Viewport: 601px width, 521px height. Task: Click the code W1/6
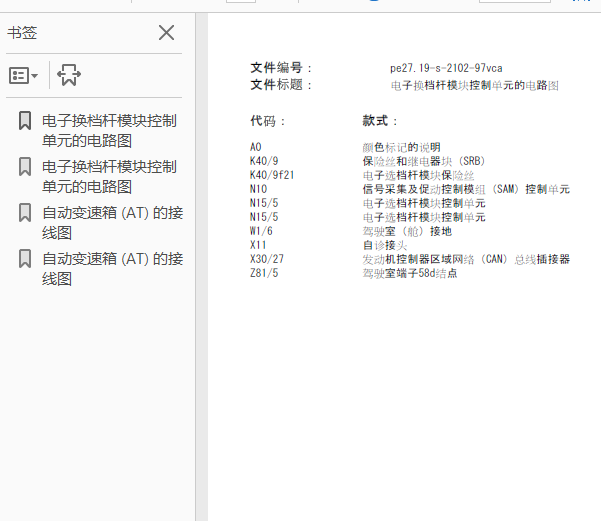(261, 231)
